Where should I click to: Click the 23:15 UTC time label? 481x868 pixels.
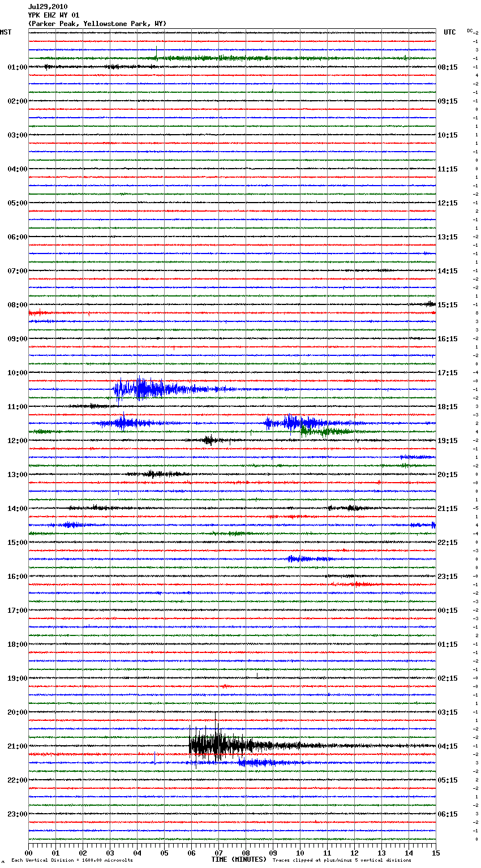click(448, 577)
